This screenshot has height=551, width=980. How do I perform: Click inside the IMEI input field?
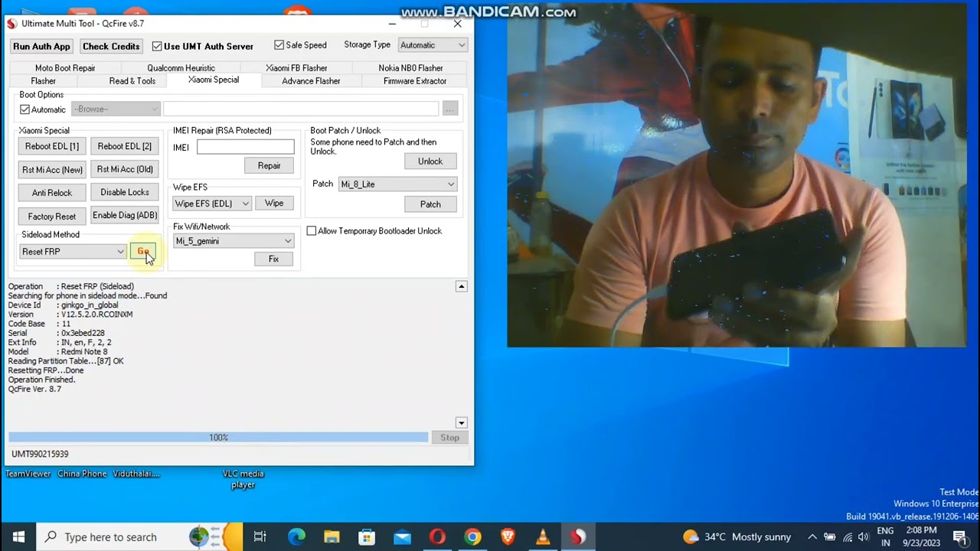point(245,147)
